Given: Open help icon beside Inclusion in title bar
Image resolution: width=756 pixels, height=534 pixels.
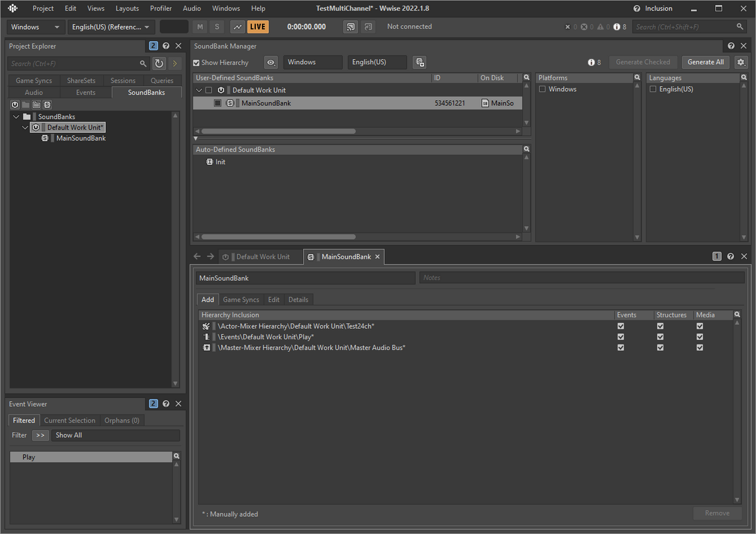Looking at the screenshot, I should click(637, 9).
